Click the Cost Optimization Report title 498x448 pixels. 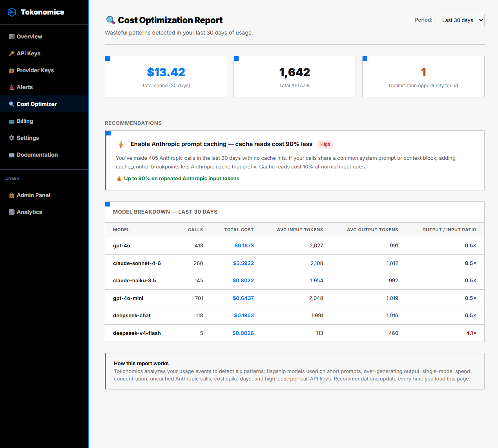[170, 20]
